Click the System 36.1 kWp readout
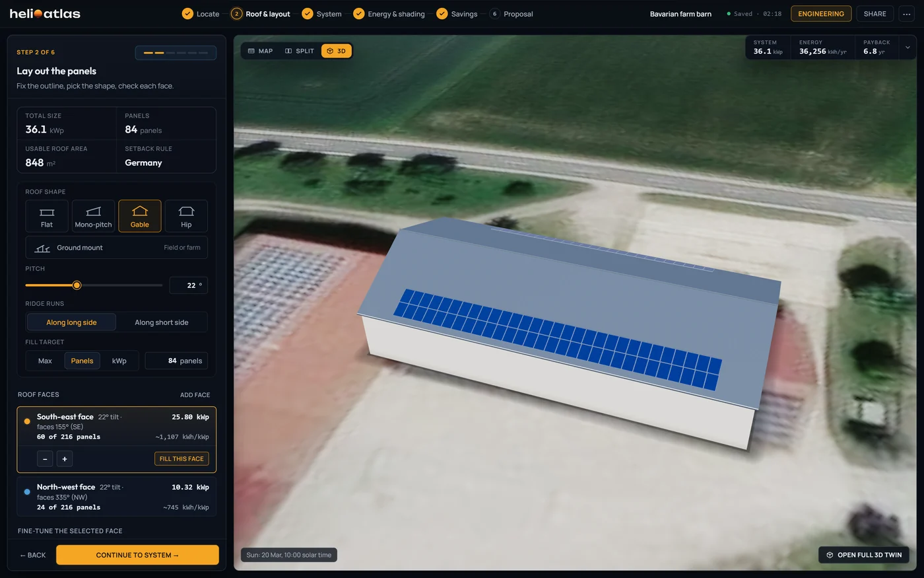 (768, 48)
